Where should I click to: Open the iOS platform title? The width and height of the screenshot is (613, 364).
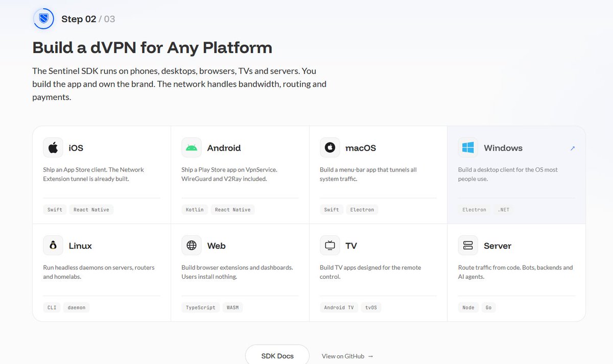tap(76, 148)
